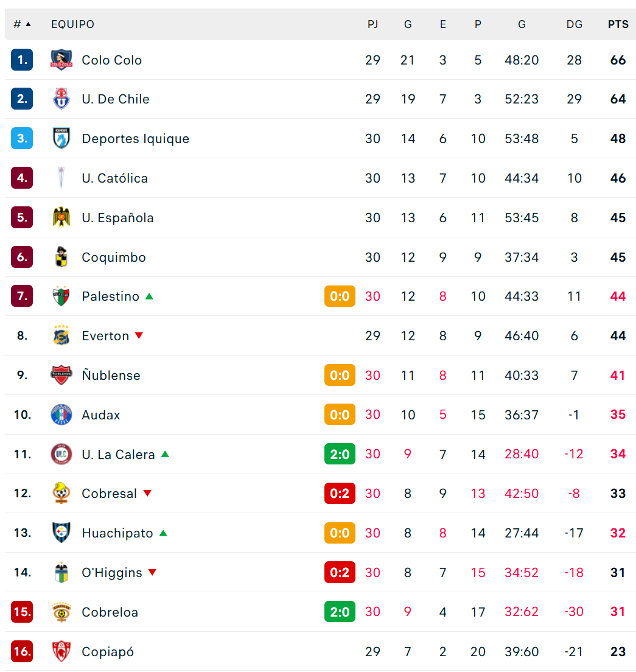Click the U. De Chile crest icon
Screen dimensions: 636x672
point(61,99)
